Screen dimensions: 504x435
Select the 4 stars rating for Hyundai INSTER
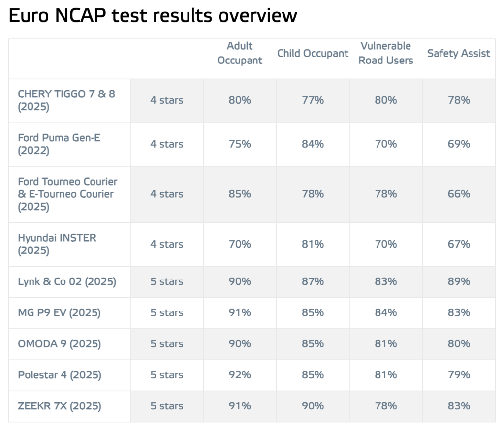click(x=167, y=244)
